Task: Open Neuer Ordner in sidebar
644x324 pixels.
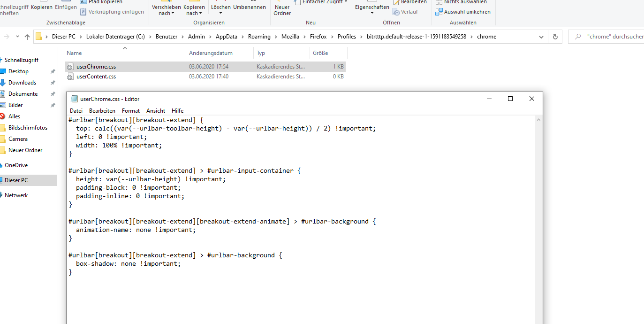Action: (25, 150)
